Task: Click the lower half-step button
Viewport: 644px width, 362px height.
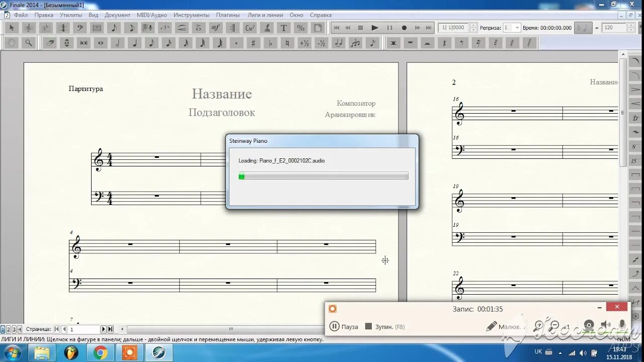Action: [321, 43]
